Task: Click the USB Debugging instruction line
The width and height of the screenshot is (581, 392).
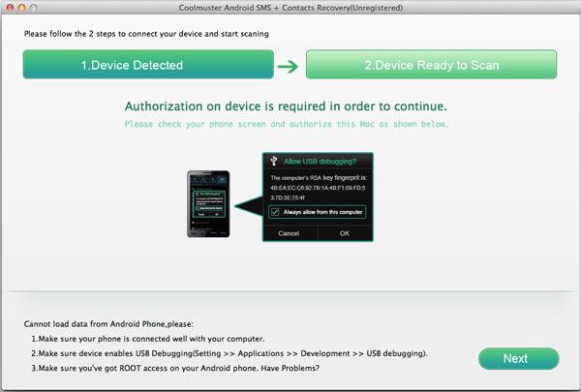Action: click(x=229, y=353)
